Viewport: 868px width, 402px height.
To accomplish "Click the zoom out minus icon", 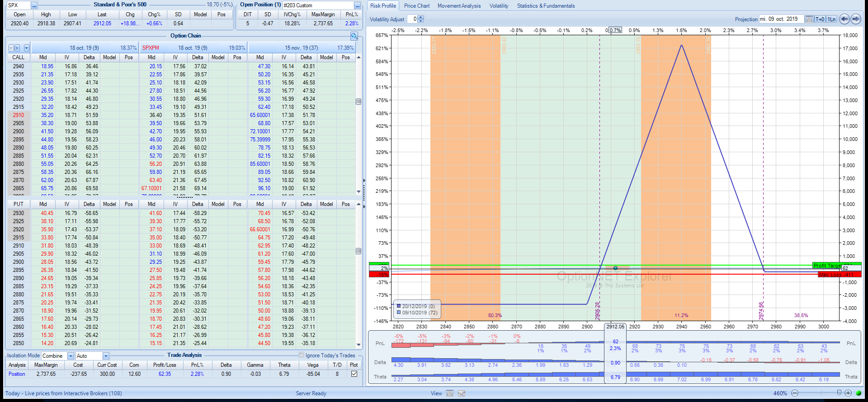I will [795, 393].
